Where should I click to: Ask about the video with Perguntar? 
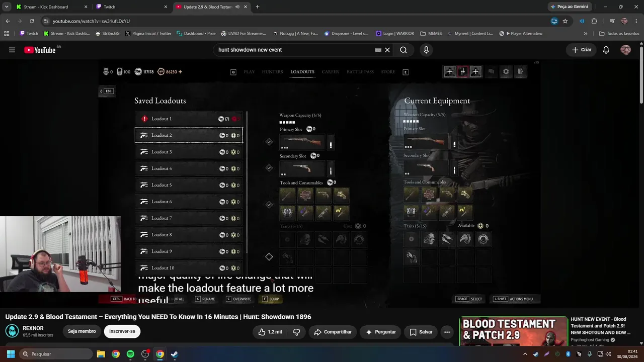(x=381, y=332)
